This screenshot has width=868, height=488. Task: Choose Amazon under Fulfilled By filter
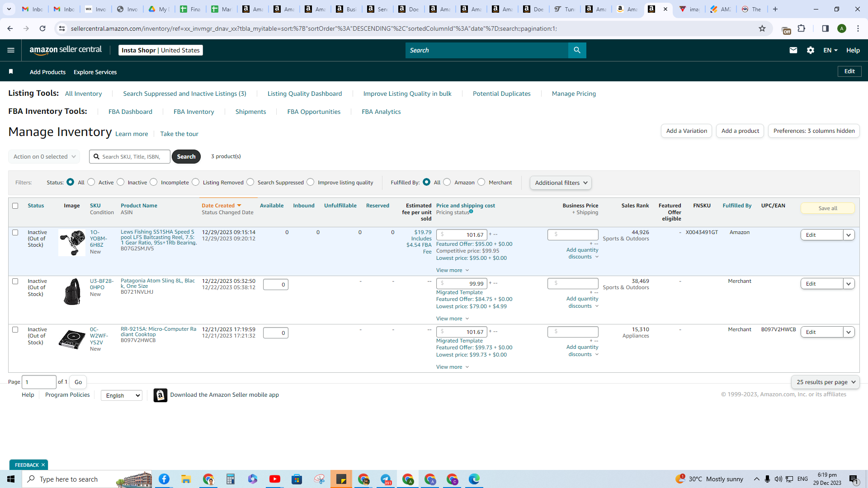(x=447, y=182)
